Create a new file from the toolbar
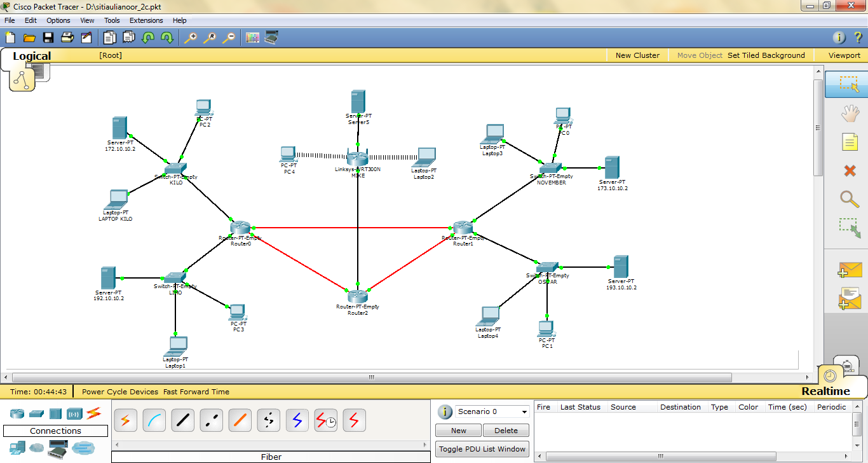Screen dimensions: 868x463 (x=10, y=38)
